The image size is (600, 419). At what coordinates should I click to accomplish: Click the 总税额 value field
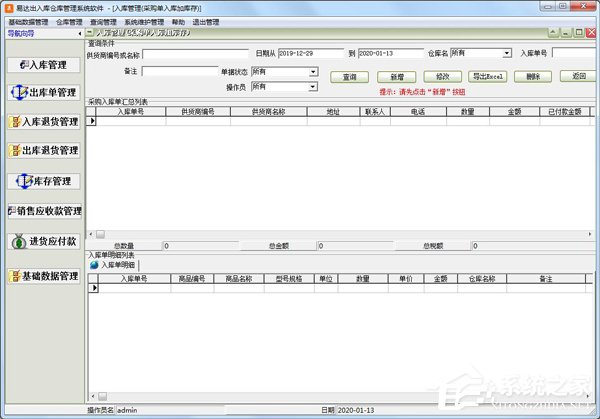click(535, 246)
